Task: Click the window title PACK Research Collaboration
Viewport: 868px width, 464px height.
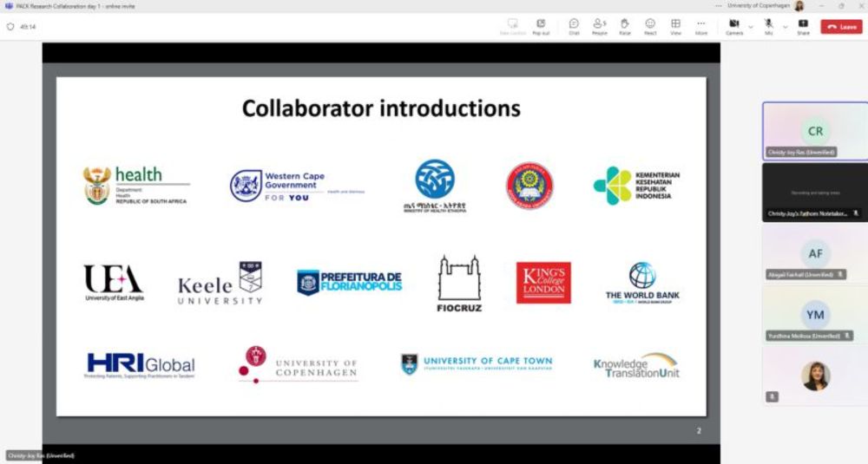Action: [76, 6]
